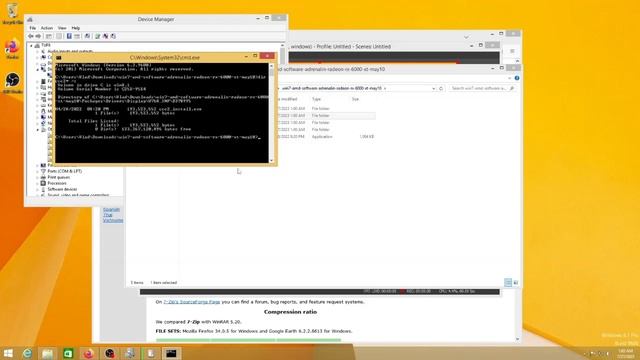
Task: Expand Software devices node
Action: [x=37, y=189]
